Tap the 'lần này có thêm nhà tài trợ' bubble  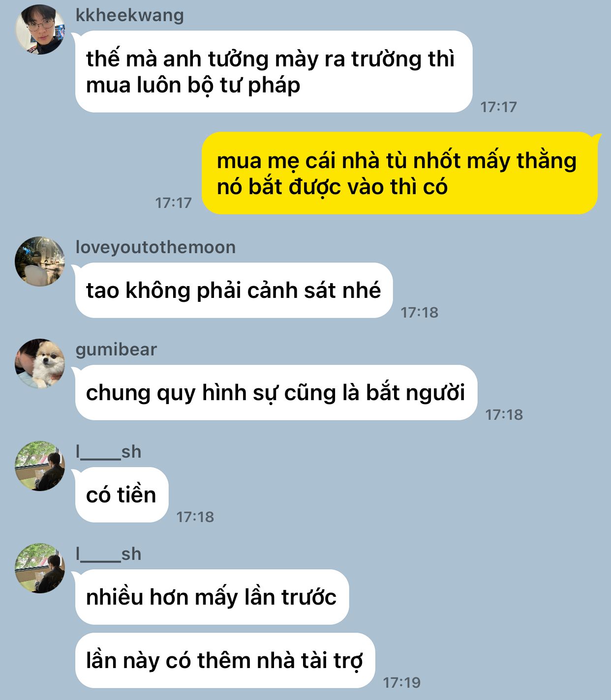coord(225,661)
